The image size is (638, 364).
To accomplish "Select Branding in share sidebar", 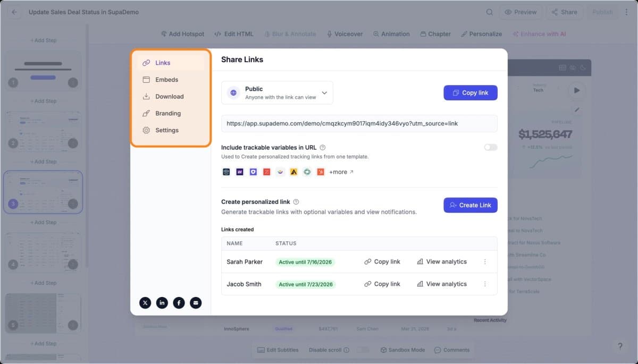I will point(170,113).
